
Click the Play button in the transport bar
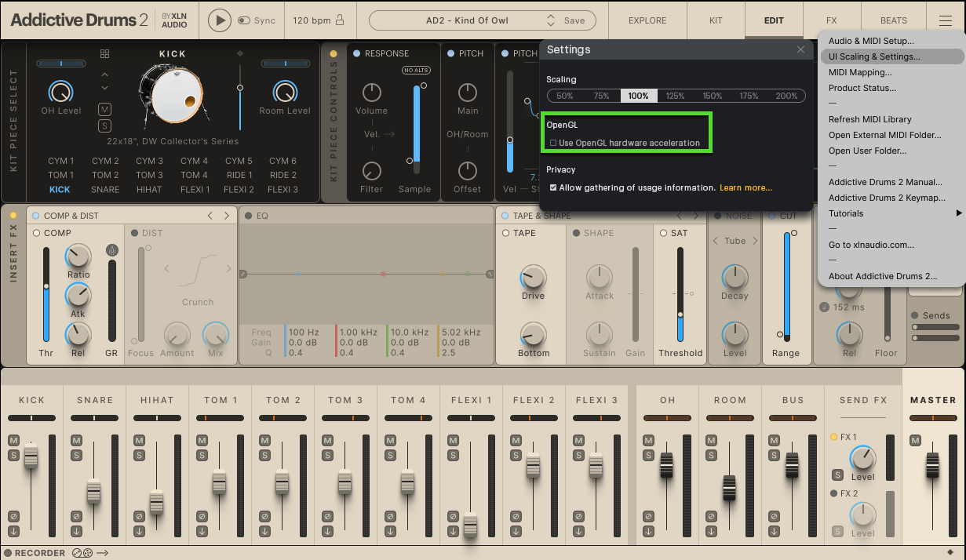[220, 20]
